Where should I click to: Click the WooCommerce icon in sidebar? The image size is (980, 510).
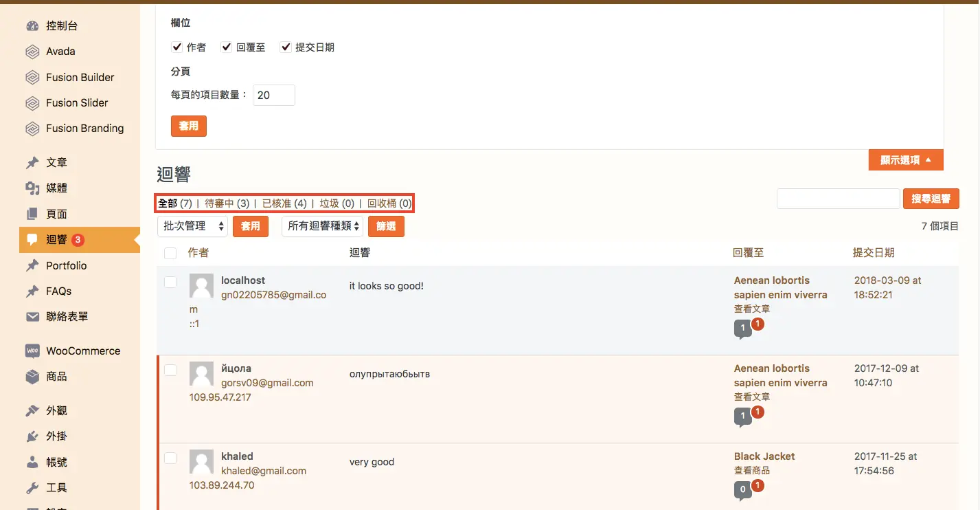(32, 351)
